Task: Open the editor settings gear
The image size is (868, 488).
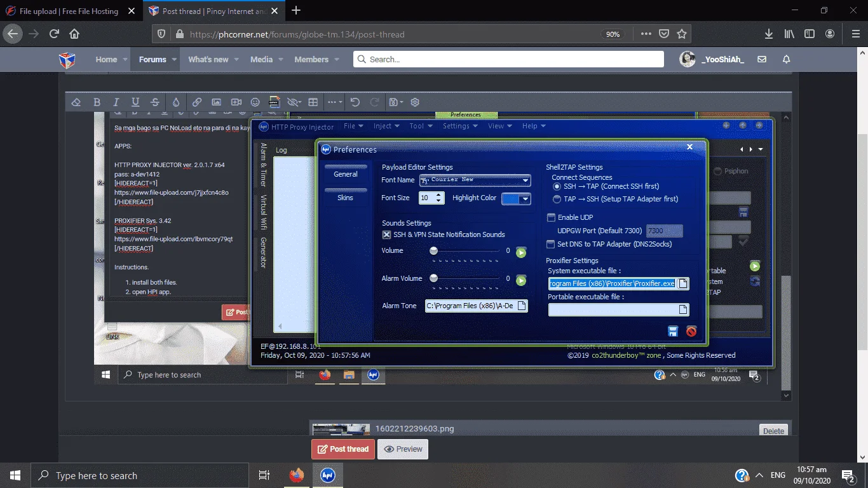Action: coord(415,102)
